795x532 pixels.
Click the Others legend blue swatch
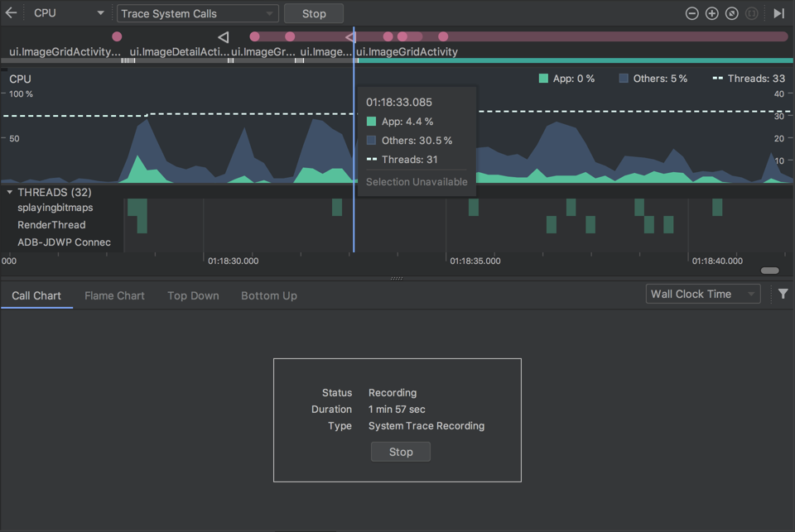point(624,79)
